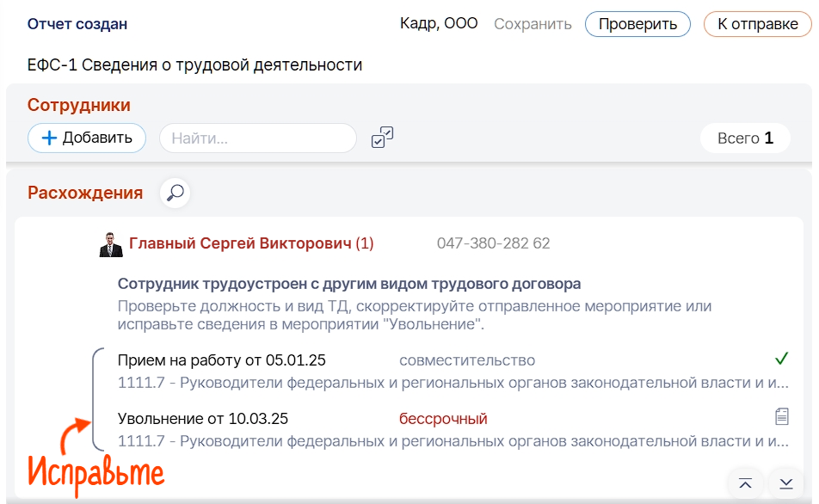Click the Кадр, ООО organization name

(x=439, y=24)
